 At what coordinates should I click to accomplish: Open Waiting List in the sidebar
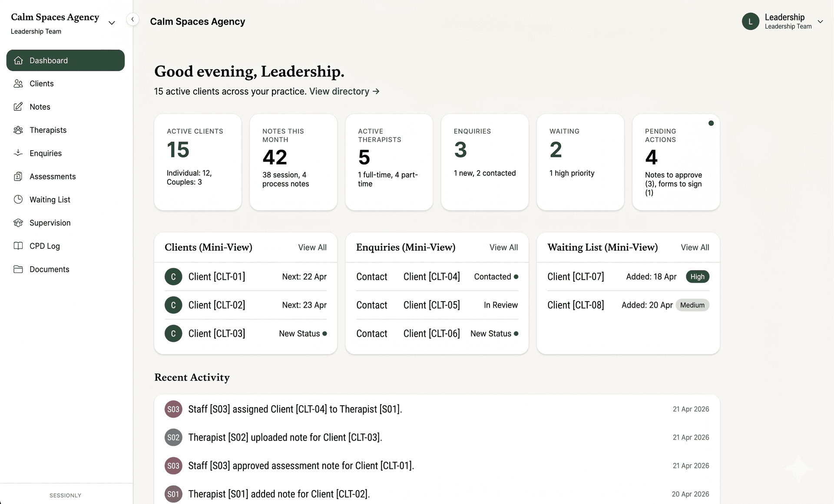click(x=66, y=199)
